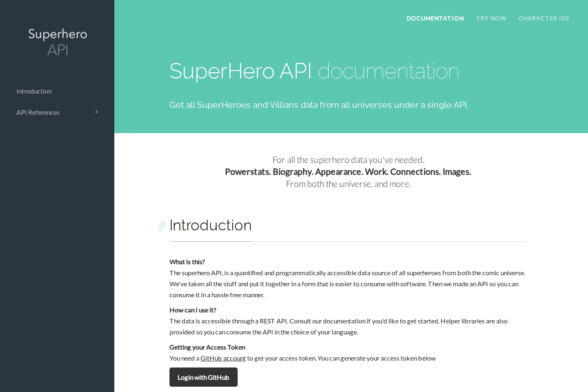Image resolution: width=588 pixels, height=392 pixels.
Task: Open the CHARACTER IDS navigation item
Action: 544,18
